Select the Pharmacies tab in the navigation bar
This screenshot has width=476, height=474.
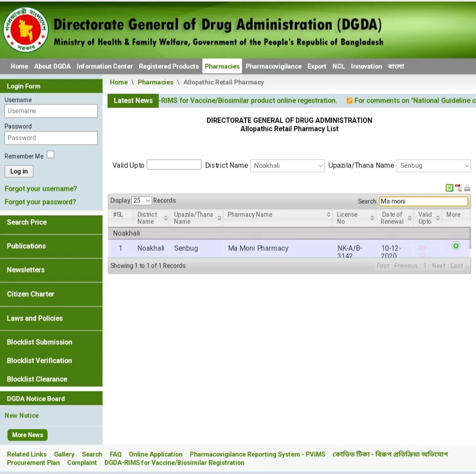222,66
